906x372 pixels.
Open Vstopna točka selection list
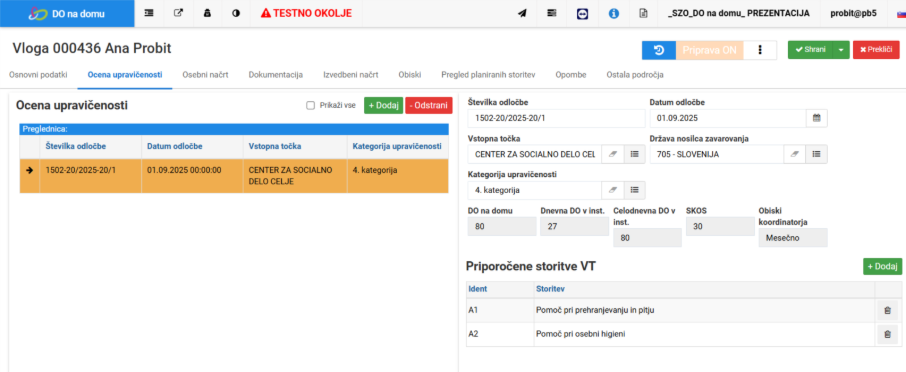coord(634,154)
